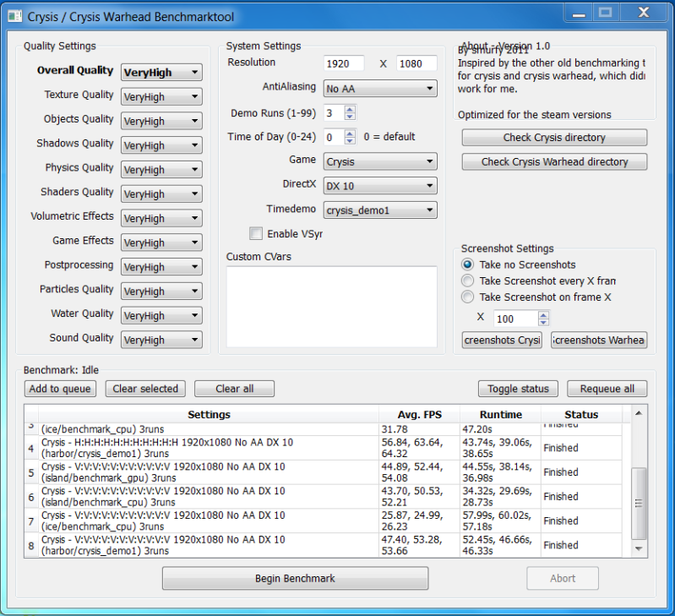The image size is (675, 616).
Task: Select Take Screenshot every X frames option
Action: click(467, 281)
